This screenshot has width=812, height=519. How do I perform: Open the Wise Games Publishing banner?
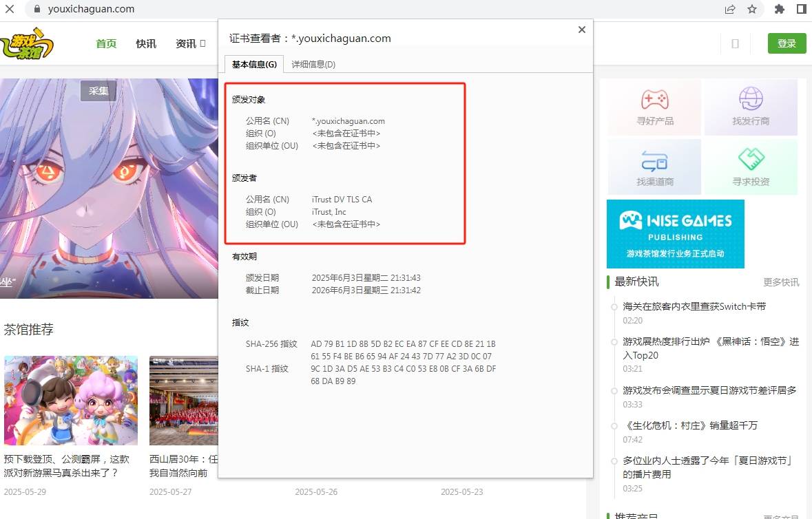[675, 234]
